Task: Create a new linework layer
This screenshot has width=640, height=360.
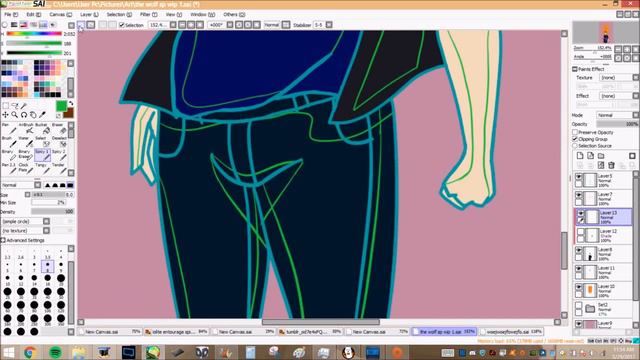Action: point(591,156)
